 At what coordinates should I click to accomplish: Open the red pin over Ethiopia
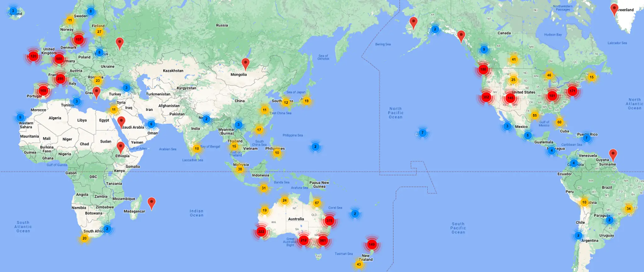[x=120, y=147]
